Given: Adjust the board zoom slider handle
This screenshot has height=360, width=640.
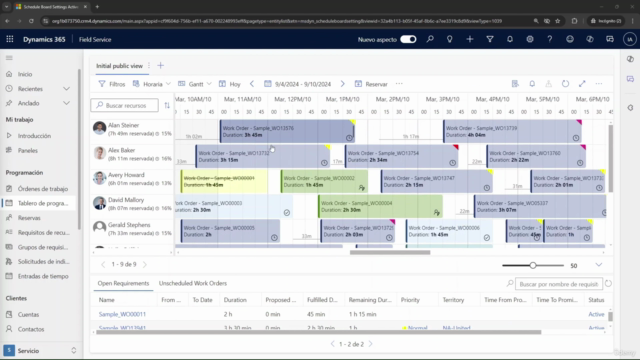Looking at the screenshot, I should click(533, 265).
